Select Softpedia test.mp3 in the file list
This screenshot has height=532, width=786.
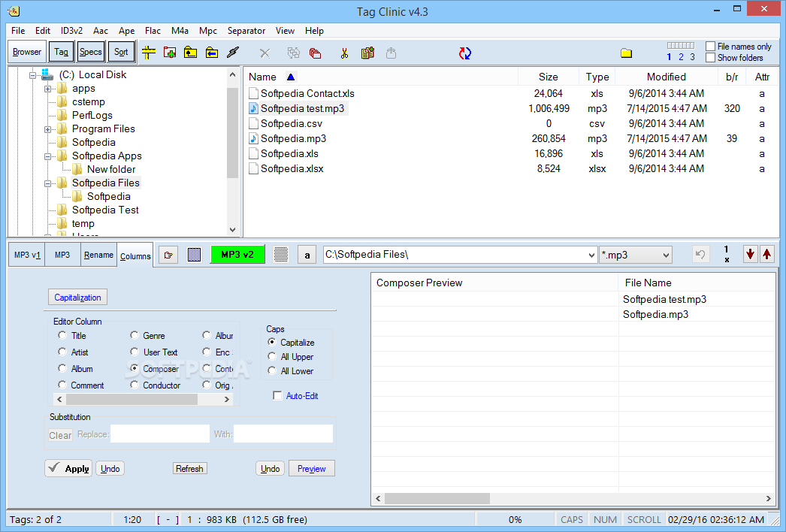[302, 108]
